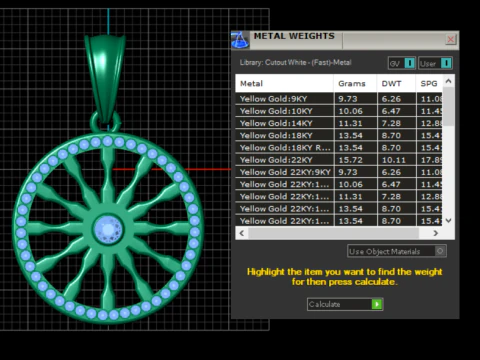The height and width of the screenshot is (360, 480).
Task: Select the Yellow Gold:9KY row
Action: point(339,99)
